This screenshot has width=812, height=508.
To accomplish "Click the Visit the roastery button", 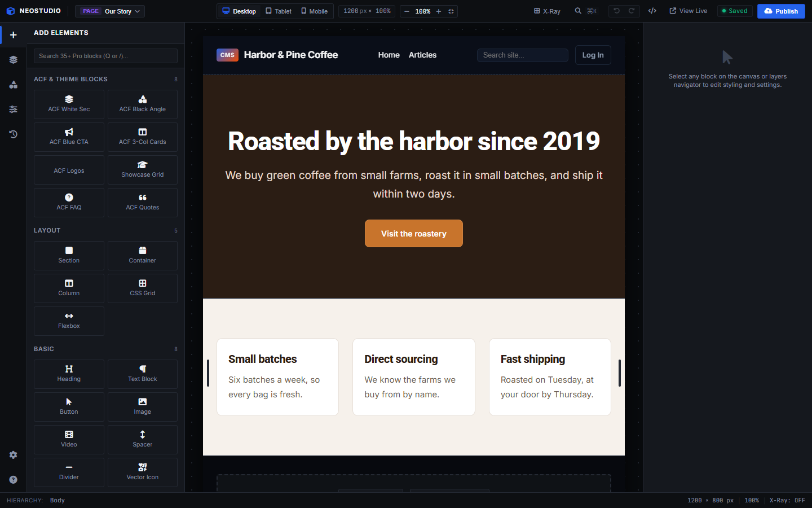I will (414, 234).
